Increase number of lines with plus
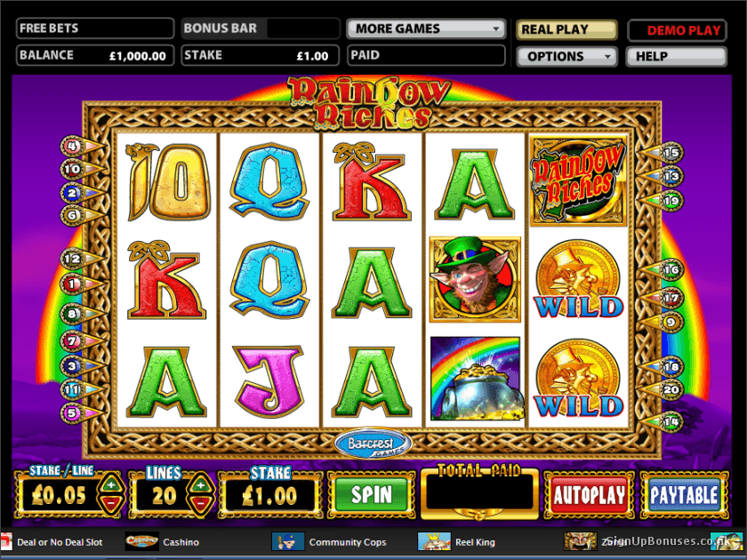Screen dimensions: 747x560 point(201,485)
